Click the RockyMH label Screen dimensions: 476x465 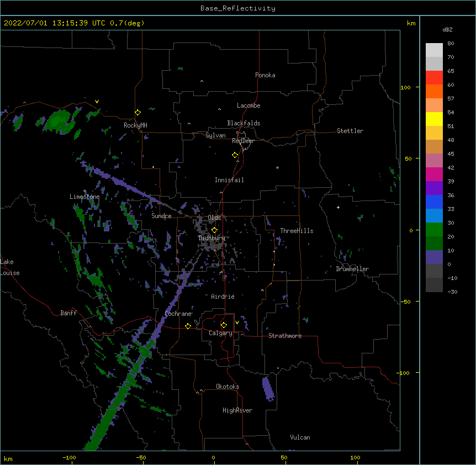pyautogui.click(x=135, y=125)
